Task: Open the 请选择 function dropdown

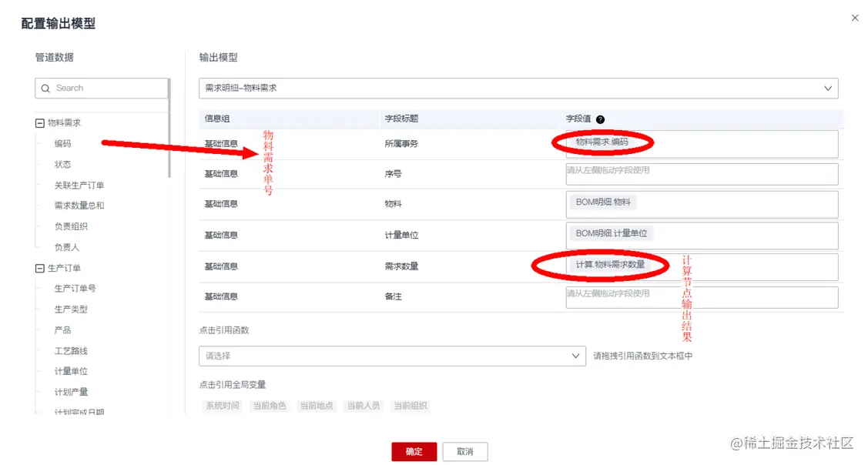Action: click(x=392, y=356)
